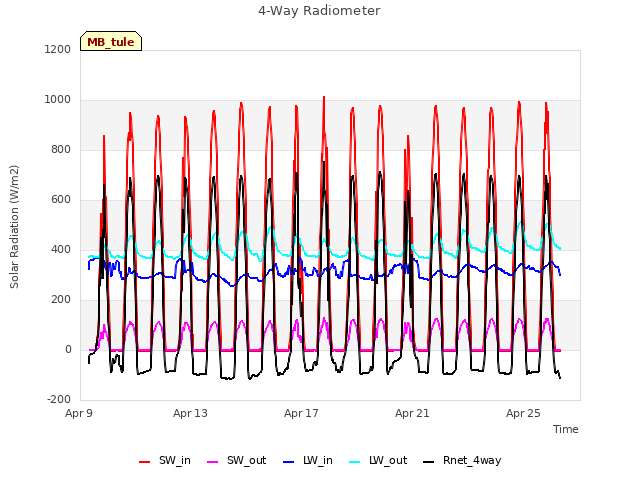Click the -200 y-axis label

pos(59,400)
